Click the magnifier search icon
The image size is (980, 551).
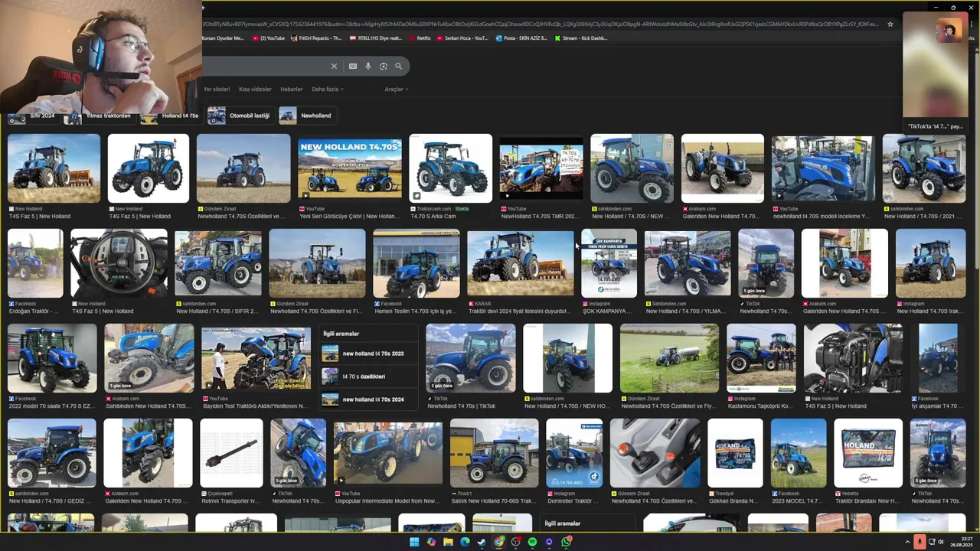point(398,67)
